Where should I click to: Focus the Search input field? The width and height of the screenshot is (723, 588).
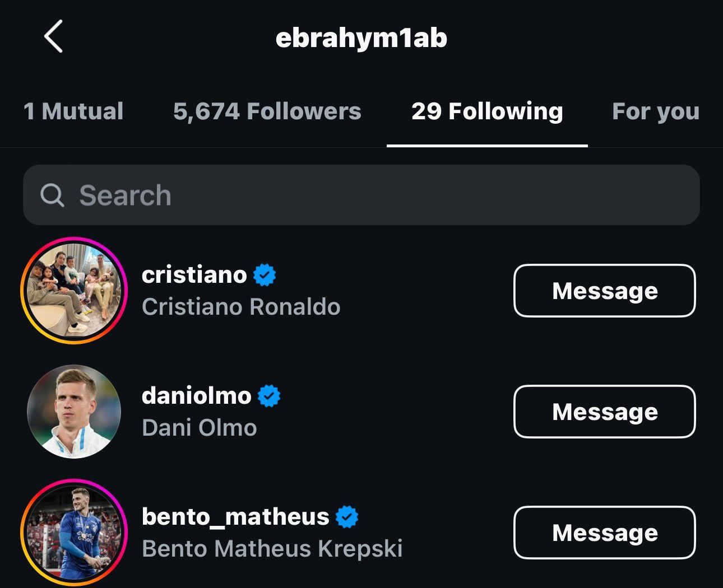[381, 195]
